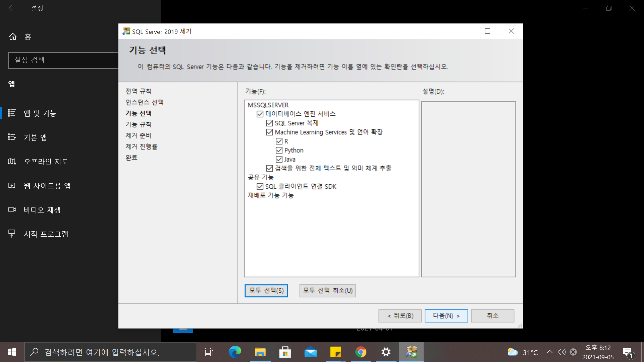The image size is (644, 362).
Task: Show hidden system tray icons chevron
Action: click(549, 352)
